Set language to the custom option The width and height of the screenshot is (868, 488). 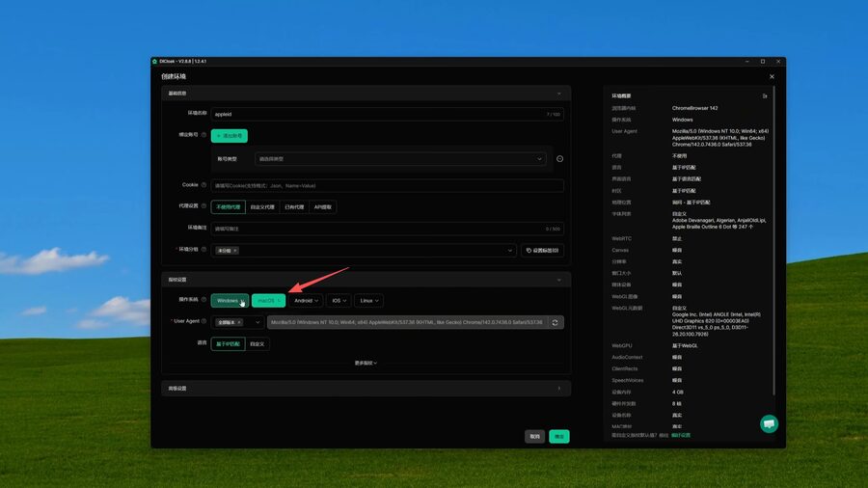257,344
